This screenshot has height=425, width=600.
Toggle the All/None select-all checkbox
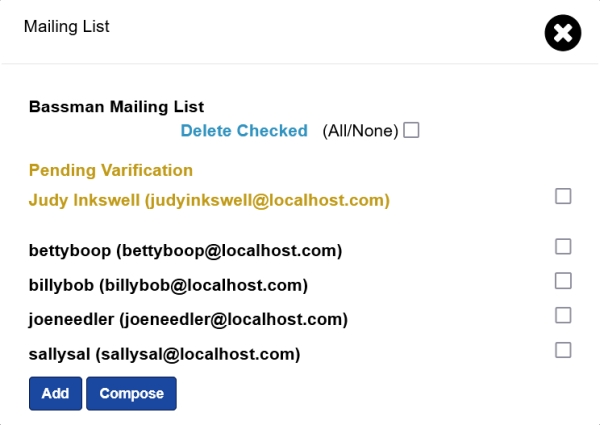(411, 131)
